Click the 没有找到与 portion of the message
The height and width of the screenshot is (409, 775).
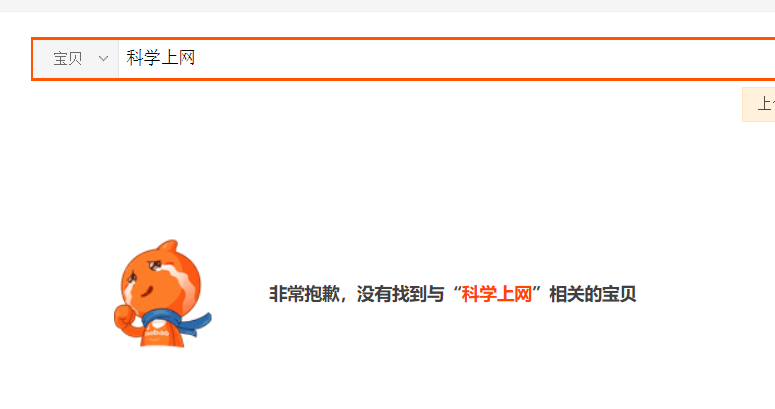[400, 294]
